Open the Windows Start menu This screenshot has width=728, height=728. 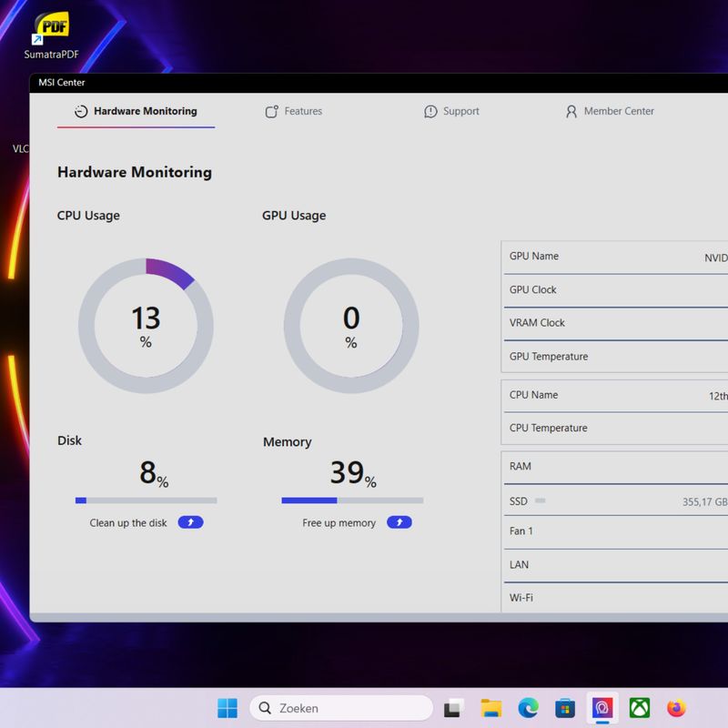[x=227, y=708]
